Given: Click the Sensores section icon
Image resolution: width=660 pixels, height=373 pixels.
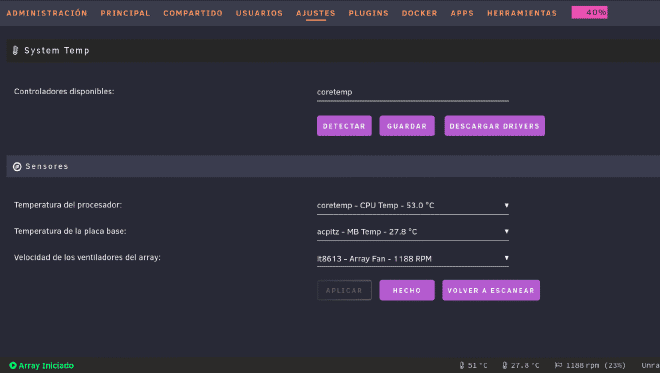Looking at the screenshot, I should point(17,167).
